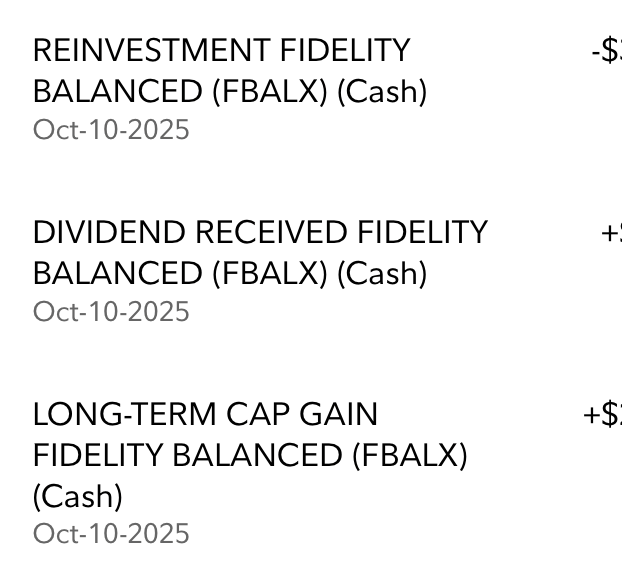Click FIDELITY BALANCED (FBALX) line in Long-Term entry
623x574 pixels.
pos(250,455)
